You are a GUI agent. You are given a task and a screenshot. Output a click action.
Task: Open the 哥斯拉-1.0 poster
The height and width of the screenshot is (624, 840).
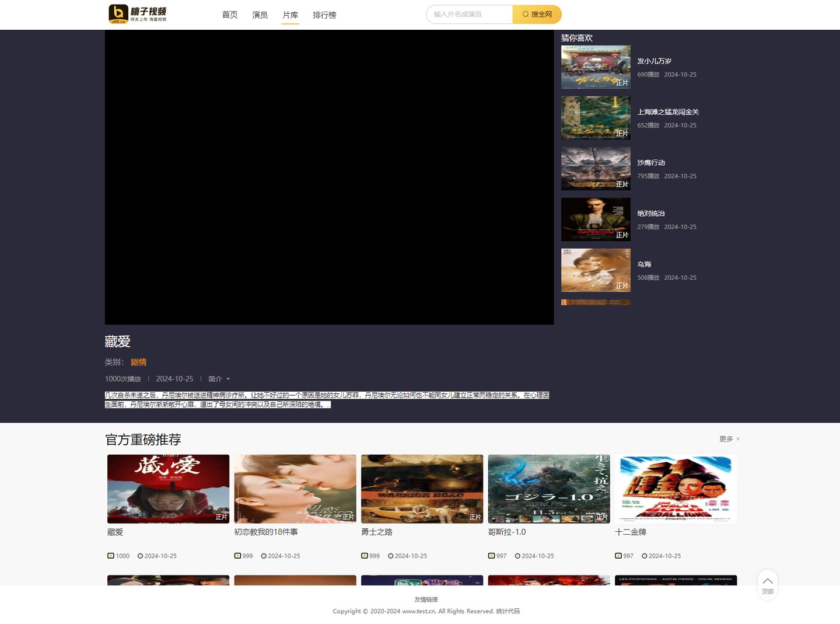(549, 489)
